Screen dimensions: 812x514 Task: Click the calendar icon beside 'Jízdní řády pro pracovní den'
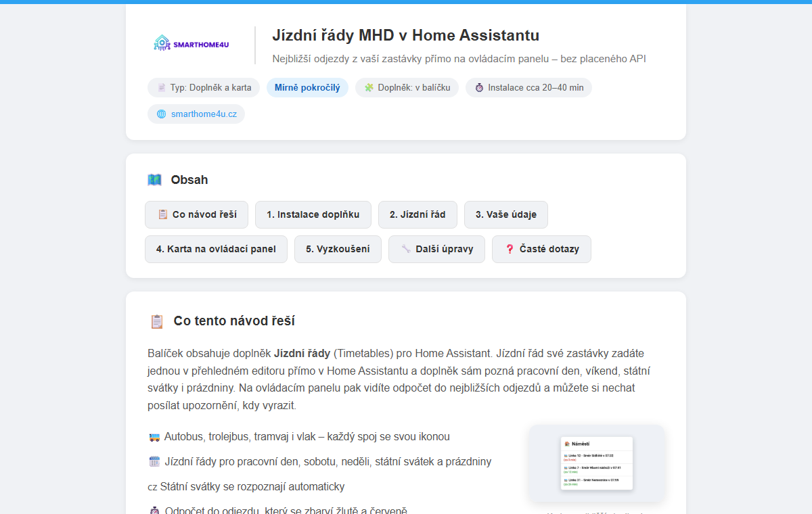154,462
